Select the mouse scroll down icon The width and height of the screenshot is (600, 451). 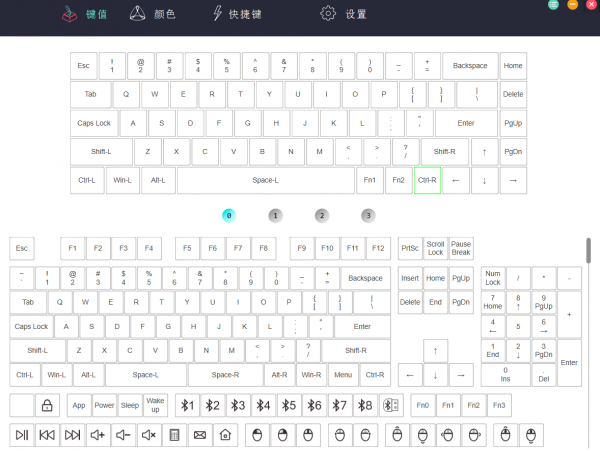pos(531,435)
